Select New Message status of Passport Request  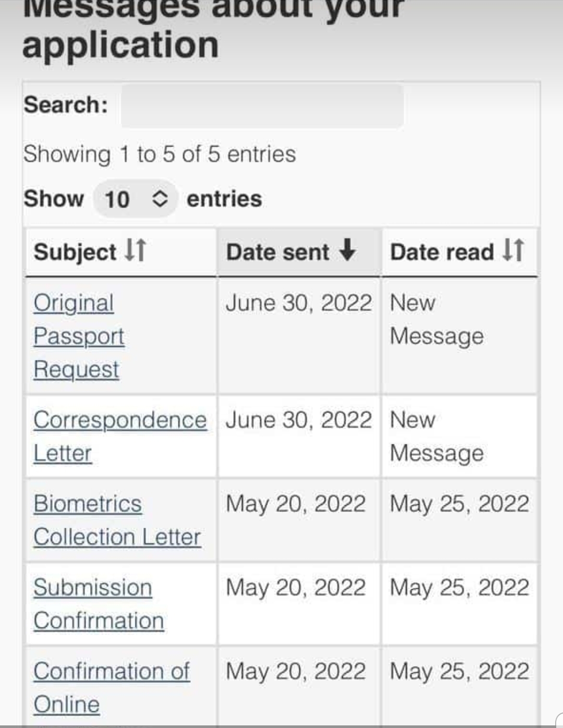[x=437, y=320]
